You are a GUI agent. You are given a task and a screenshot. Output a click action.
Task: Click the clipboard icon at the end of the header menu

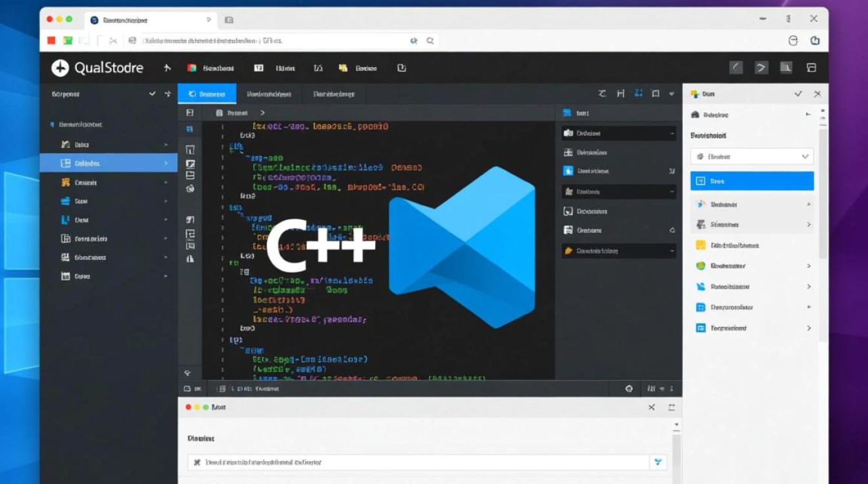pyautogui.click(x=402, y=68)
